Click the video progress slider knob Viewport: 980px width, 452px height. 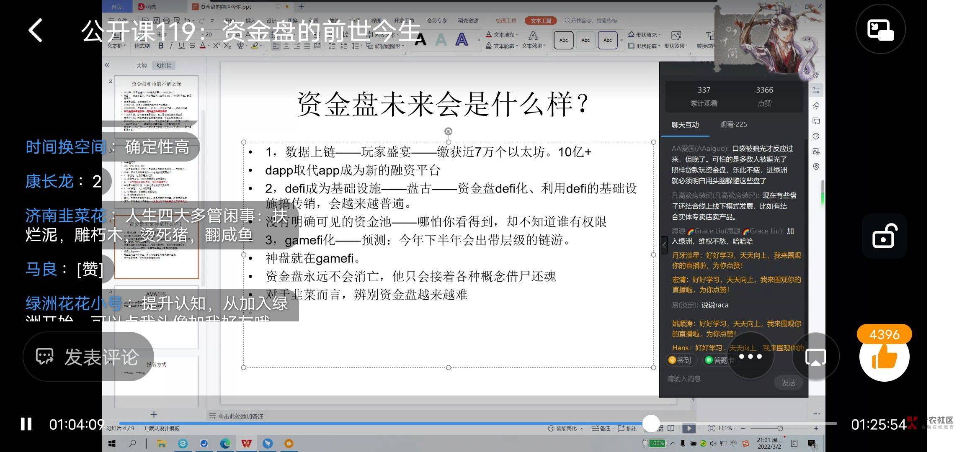click(651, 424)
